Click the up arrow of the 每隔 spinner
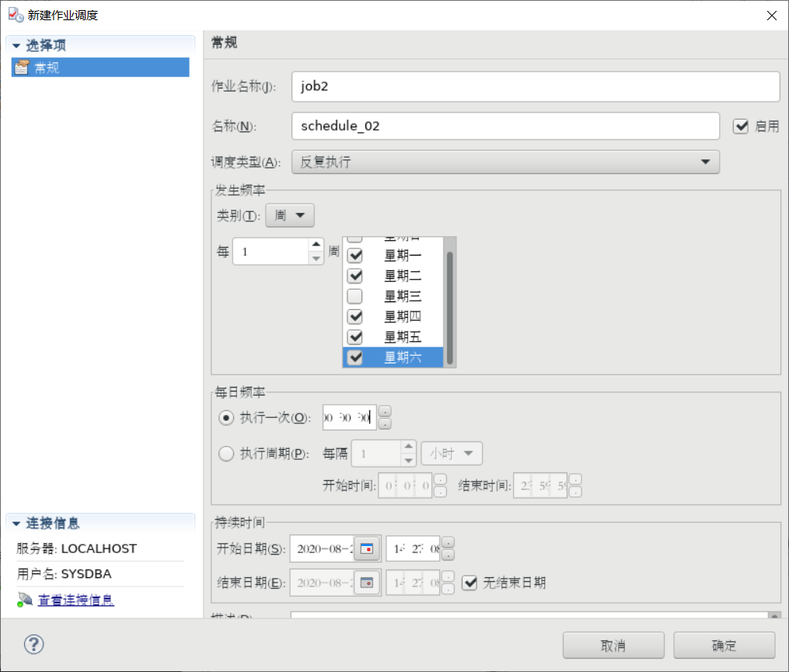 coord(407,448)
